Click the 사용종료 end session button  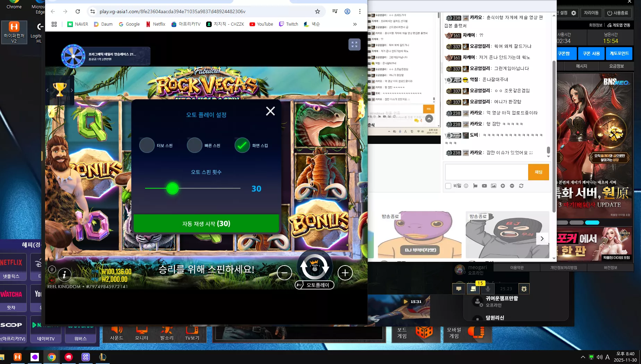click(x=618, y=13)
